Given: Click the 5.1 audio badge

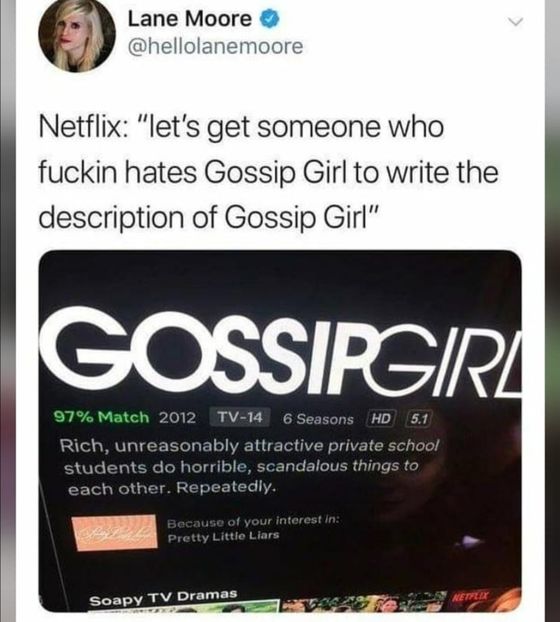Looking at the screenshot, I should pos(419,419).
